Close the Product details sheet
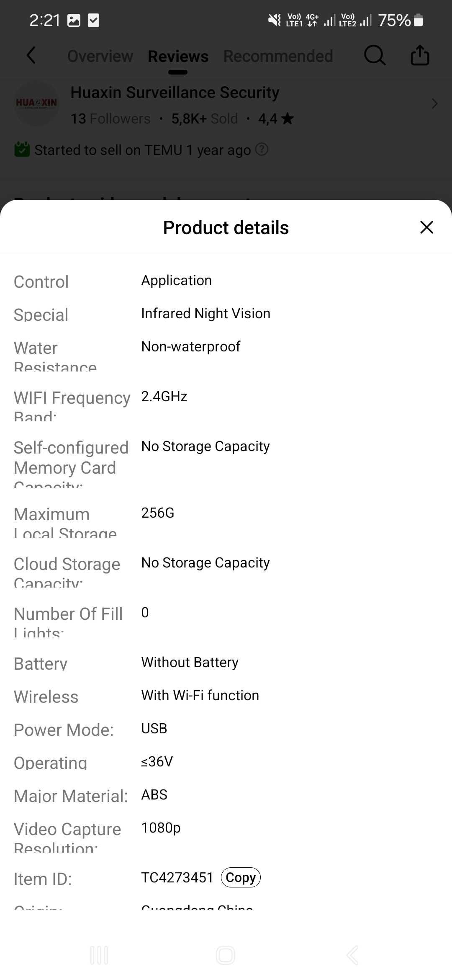The height and width of the screenshot is (980, 452). pos(426,227)
